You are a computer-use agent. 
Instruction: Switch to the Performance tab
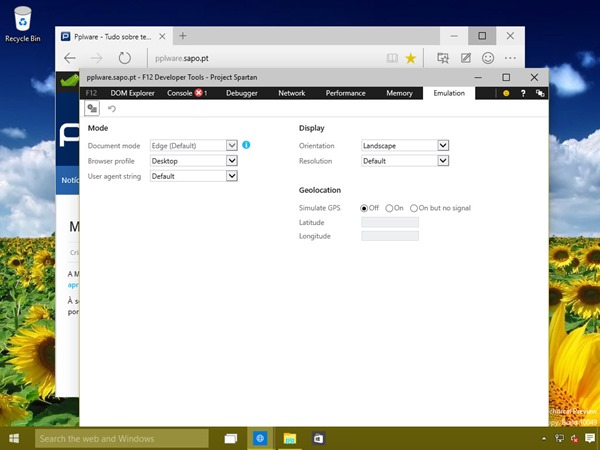pyautogui.click(x=346, y=93)
